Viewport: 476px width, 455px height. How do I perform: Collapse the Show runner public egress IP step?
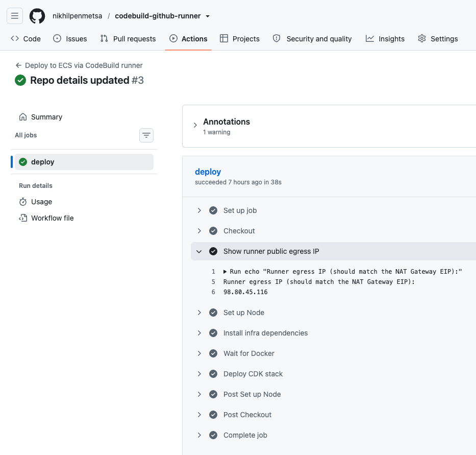click(x=199, y=251)
